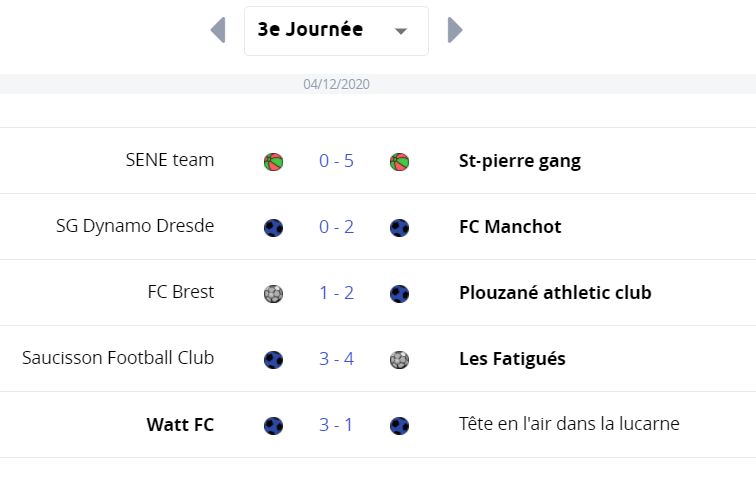Open the 0 - 5 match score
The height and width of the screenshot is (482, 756).
tap(337, 161)
